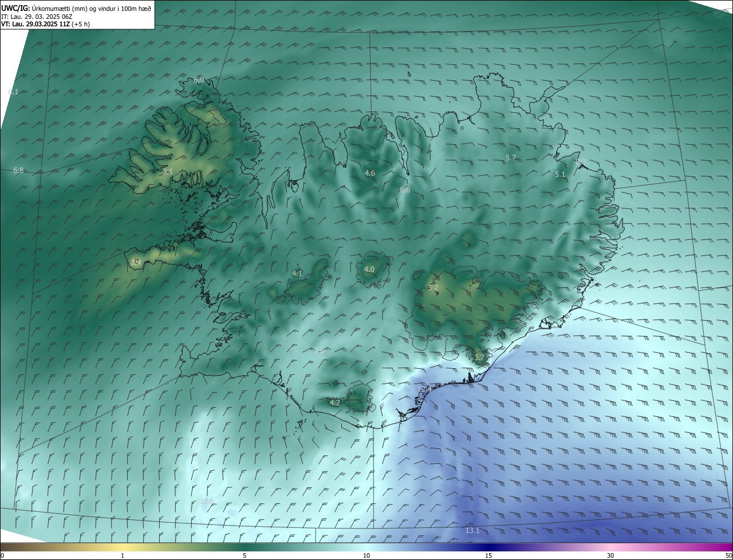Screen dimensions: 733x560
Task: Click the 6.9 value north of Westfjords
Action: [199, 80]
